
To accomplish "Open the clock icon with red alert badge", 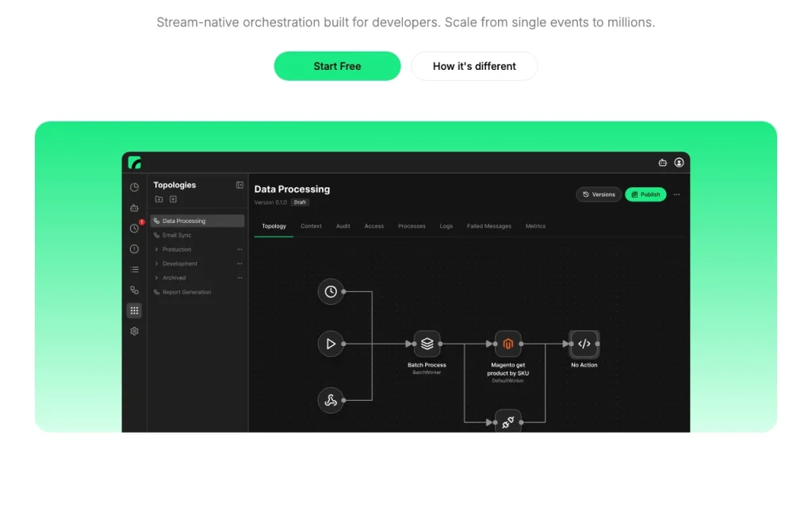I will (x=135, y=228).
